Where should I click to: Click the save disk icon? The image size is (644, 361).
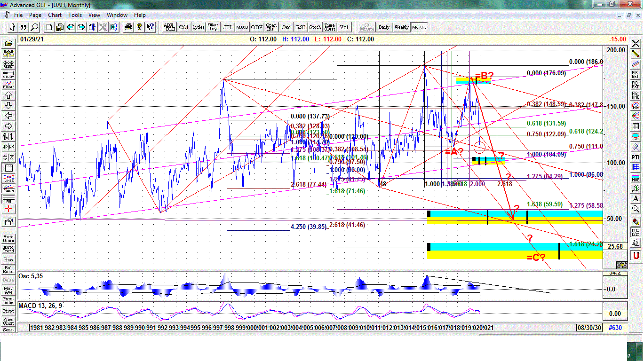click(x=60, y=27)
